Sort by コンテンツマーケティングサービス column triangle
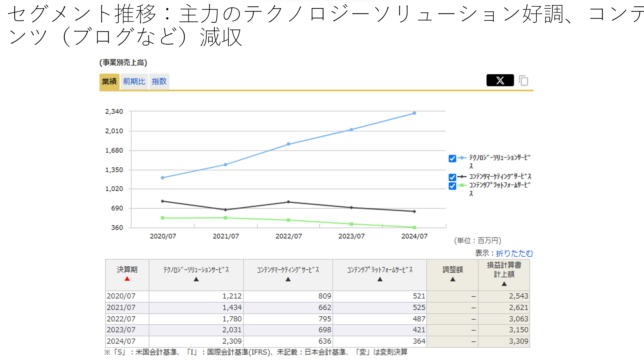Viewport: 644px width, 362px height. point(288,279)
